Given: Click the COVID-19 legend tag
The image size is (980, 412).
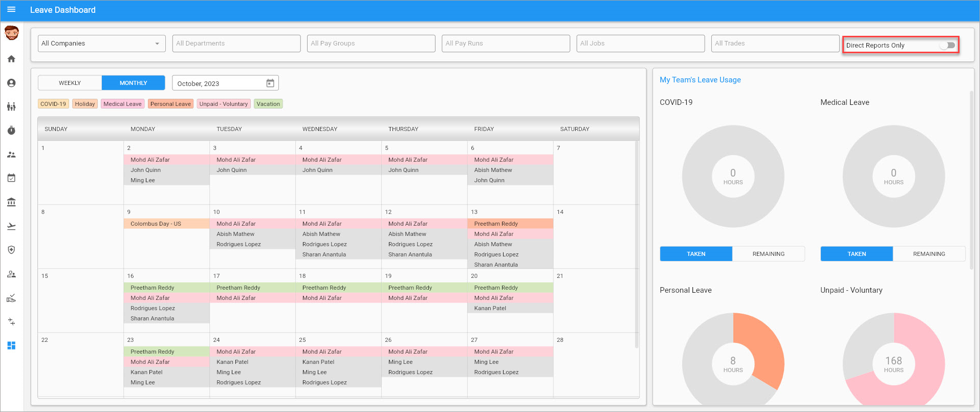Looking at the screenshot, I should coord(53,104).
